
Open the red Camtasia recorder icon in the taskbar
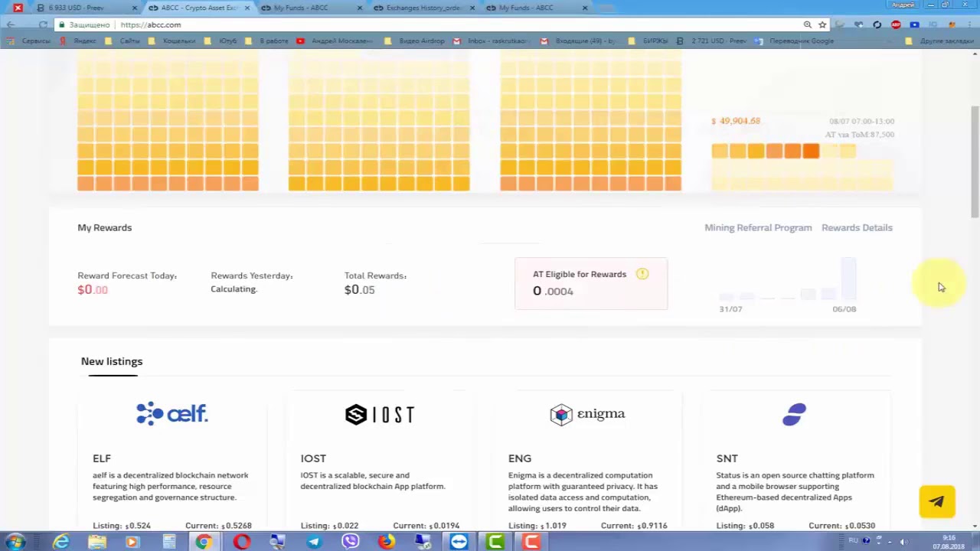pyautogui.click(x=531, y=542)
